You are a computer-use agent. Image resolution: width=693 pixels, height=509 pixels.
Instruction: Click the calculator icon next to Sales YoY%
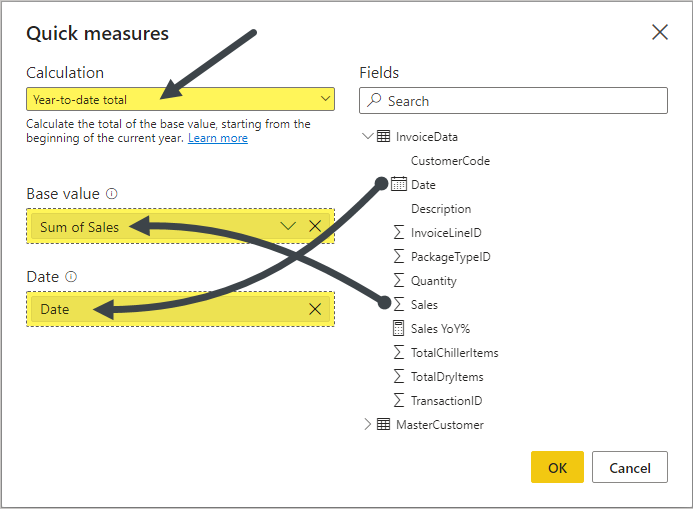pyautogui.click(x=399, y=328)
